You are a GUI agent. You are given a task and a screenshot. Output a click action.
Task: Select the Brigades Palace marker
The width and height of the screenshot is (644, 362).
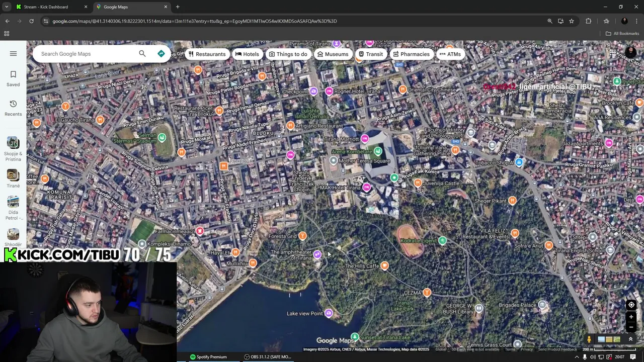(x=542, y=305)
